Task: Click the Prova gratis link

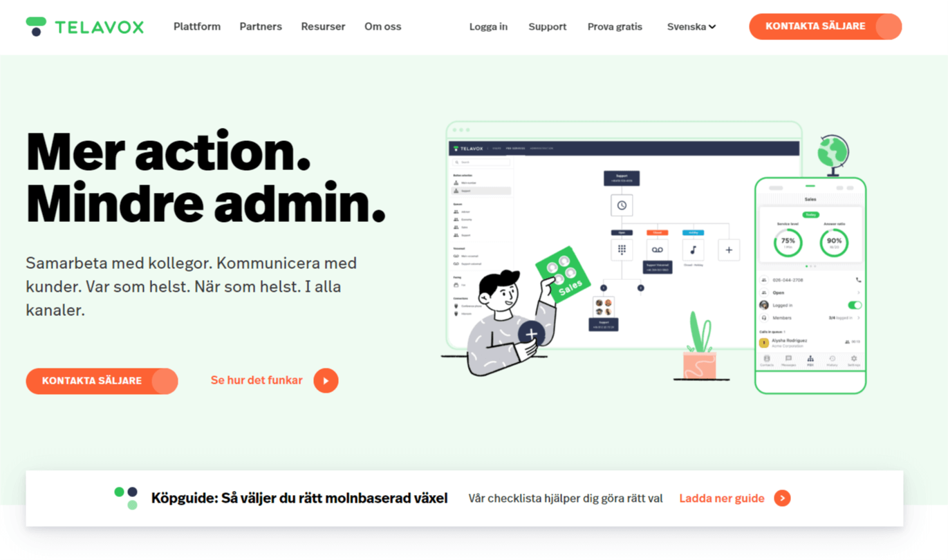Action: pos(615,27)
